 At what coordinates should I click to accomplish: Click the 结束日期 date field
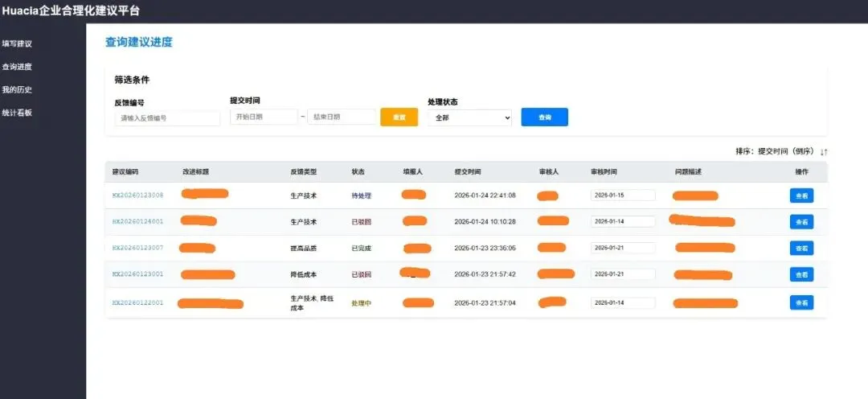[x=342, y=117]
